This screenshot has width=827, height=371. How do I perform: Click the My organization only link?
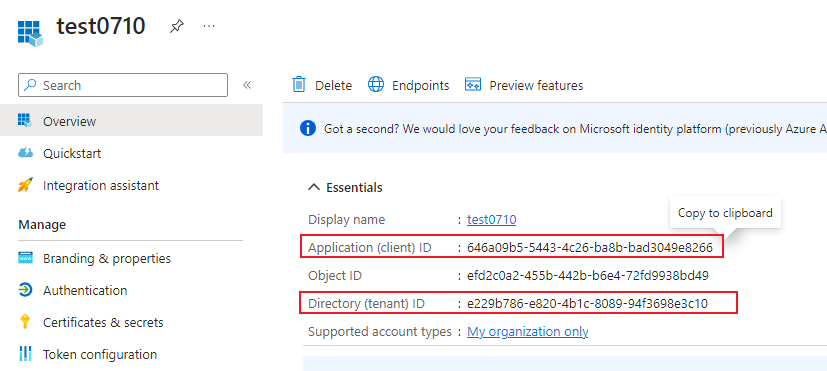[x=527, y=331]
